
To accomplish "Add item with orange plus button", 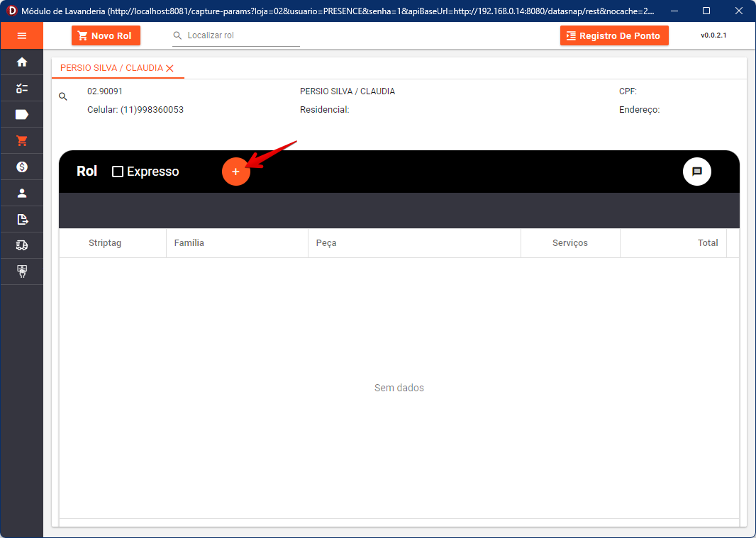I will point(235,172).
